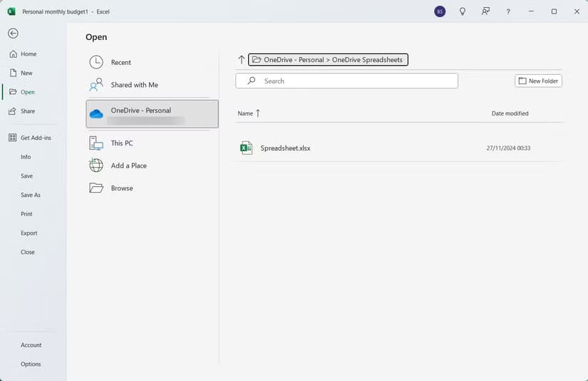The height and width of the screenshot is (381, 588).
Task: Open Help question mark
Action: click(x=508, y=11)
